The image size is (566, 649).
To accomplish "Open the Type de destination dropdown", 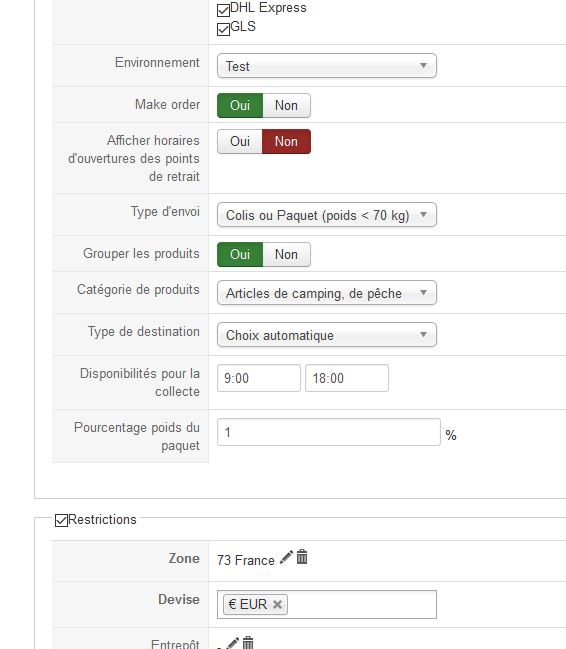I will click(327, 335).
